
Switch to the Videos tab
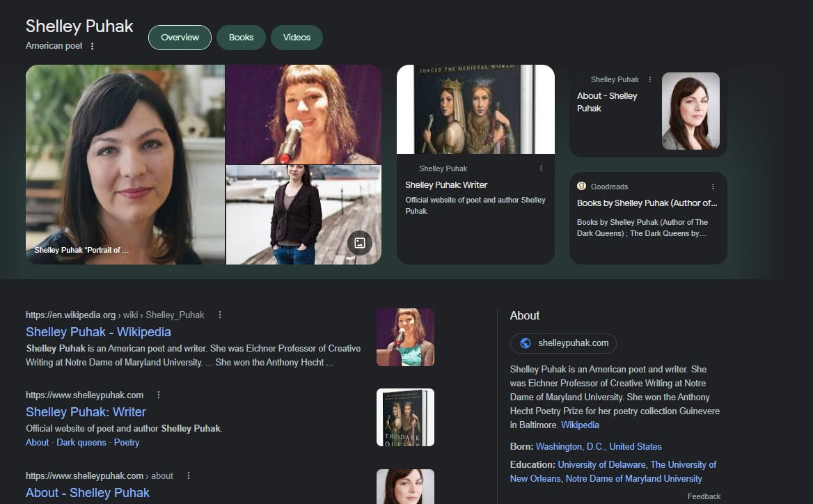(x=297, y=38)
